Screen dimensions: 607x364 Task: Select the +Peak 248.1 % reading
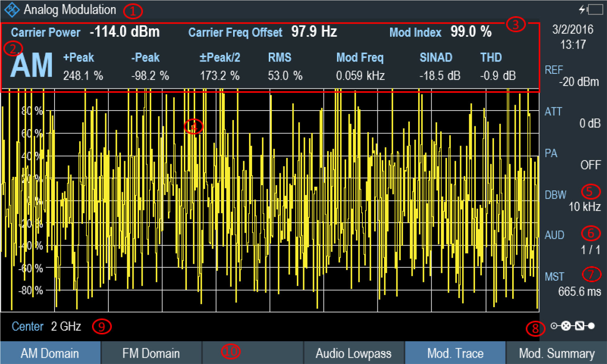(x=83, y=66)
